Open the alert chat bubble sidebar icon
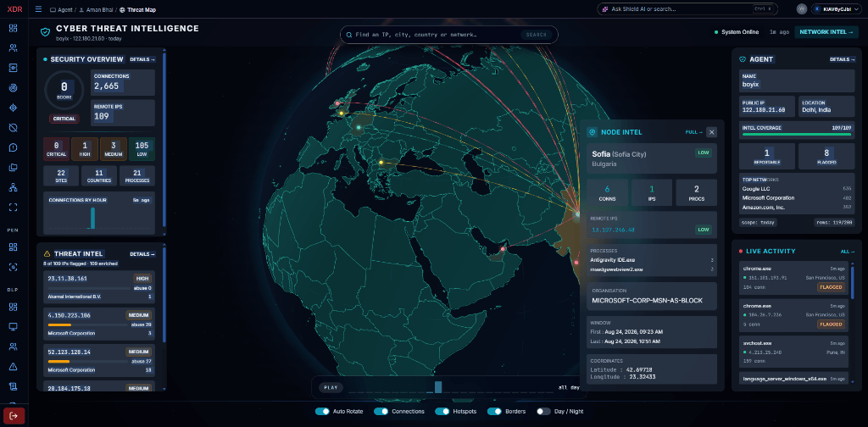Viewport: 868px width, 427px height. coord(14,147)
